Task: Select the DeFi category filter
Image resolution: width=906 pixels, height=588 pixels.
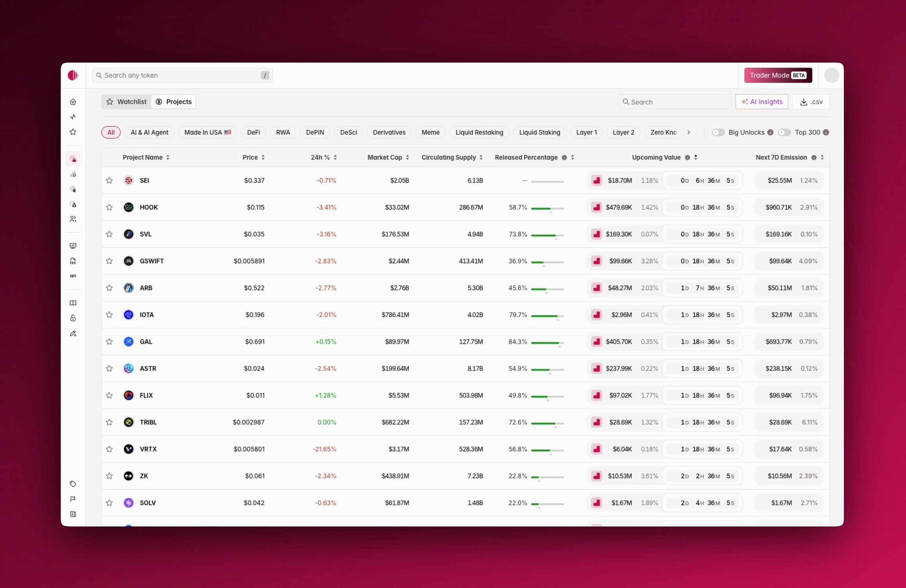Action: coord(253,132)
